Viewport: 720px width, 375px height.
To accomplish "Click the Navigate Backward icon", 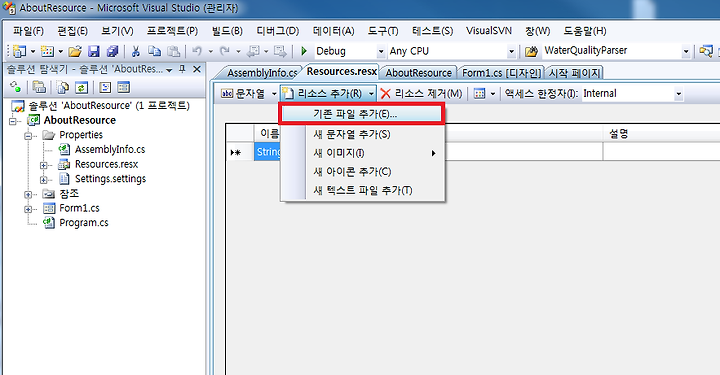I will point(253,51).
